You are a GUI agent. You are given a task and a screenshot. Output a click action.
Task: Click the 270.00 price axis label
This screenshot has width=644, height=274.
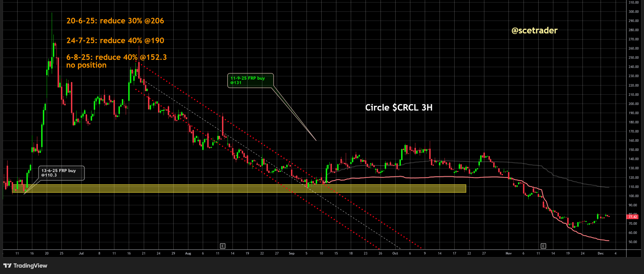point(633,39)
